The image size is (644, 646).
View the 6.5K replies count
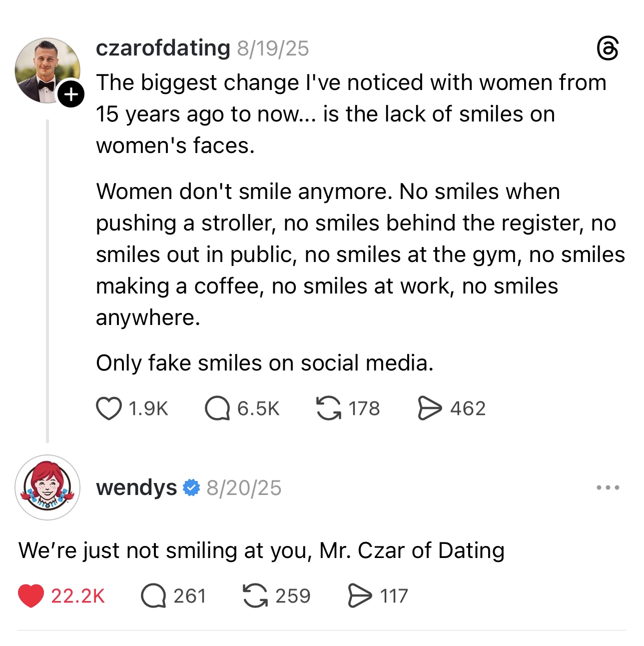coord(257,408)
